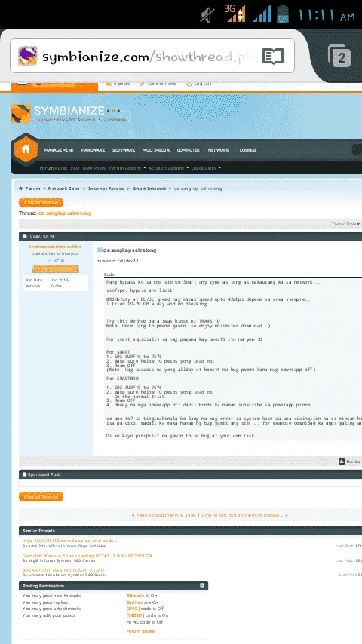Viewport: 362px width, 644px height.
Task: Open BREAKPOINT DAVINCI FLIGHT thread
Action: pos(63,570)
